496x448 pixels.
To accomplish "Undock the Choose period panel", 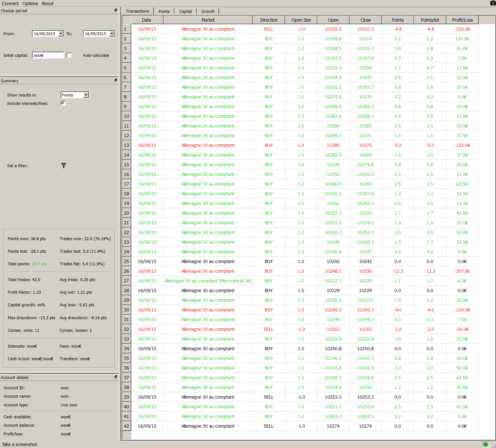I will [x=116, y=10].
